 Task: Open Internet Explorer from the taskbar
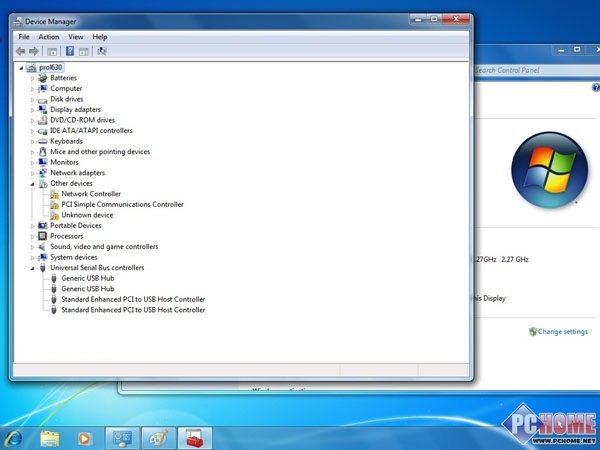pyautogui.click(x=14, y=438)
